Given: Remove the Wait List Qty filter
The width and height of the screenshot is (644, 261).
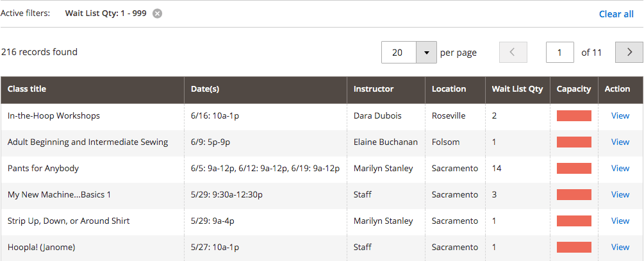Looking at the screenshot, I should pos(158,13).
